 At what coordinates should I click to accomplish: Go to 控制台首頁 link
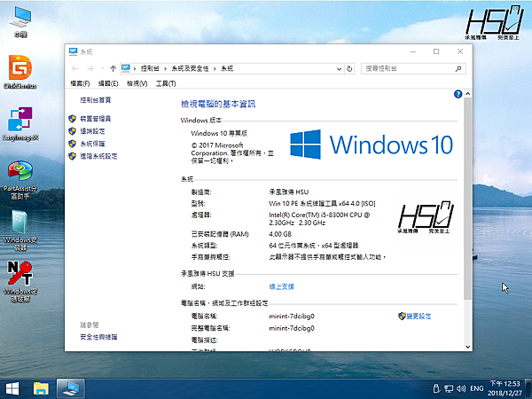click(x=96, y=99)
